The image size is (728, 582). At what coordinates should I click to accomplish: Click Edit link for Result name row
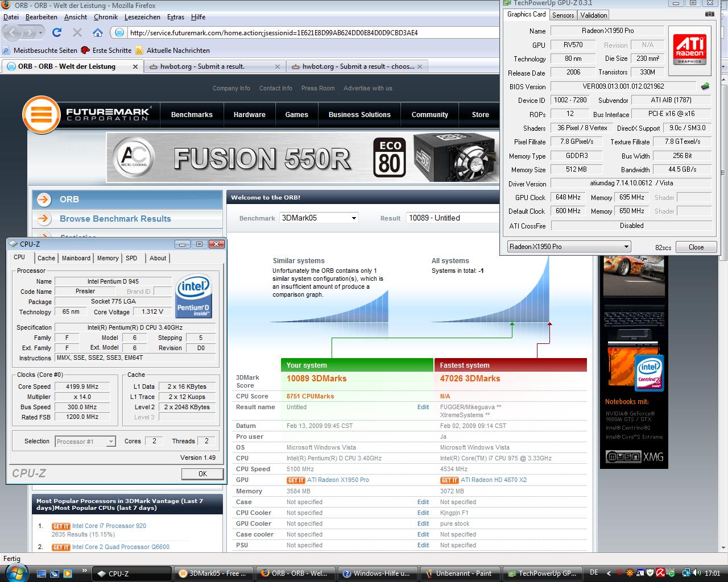[423, 407]
